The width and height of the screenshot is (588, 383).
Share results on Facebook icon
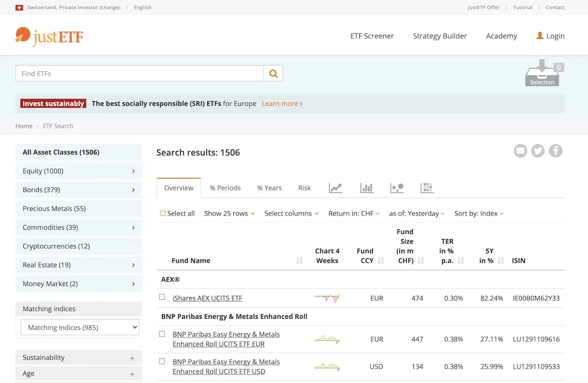(556, 151)
